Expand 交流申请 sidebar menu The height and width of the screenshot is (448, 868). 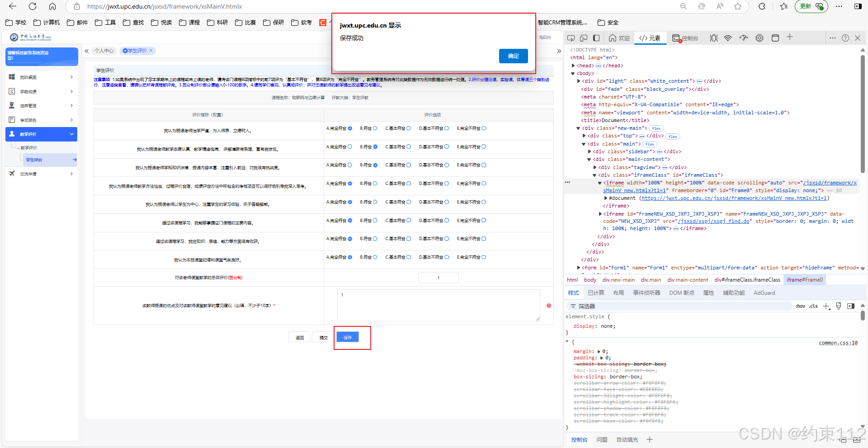point(41,174)
